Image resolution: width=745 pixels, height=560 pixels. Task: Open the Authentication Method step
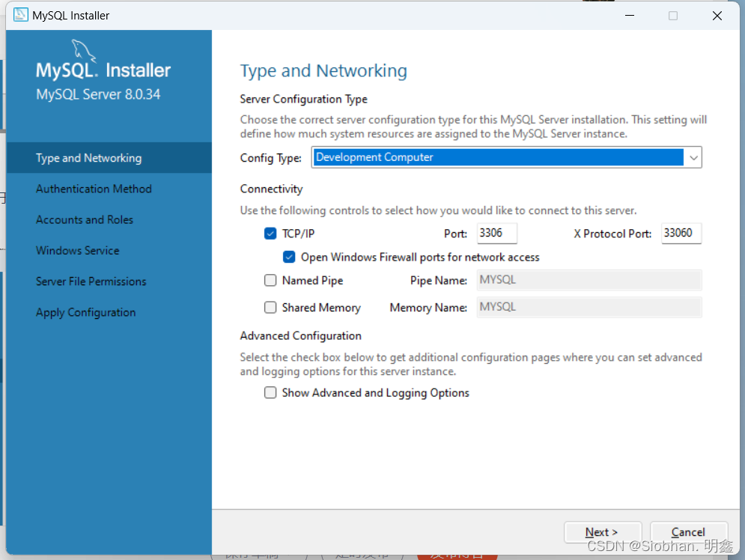tap(109, 189)
